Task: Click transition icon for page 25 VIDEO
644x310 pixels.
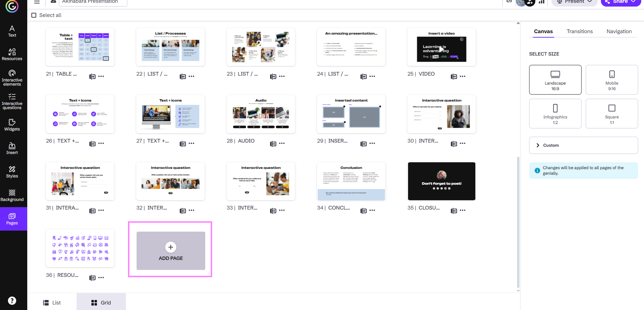Action: pyautogui.click(x=454, y=76)
